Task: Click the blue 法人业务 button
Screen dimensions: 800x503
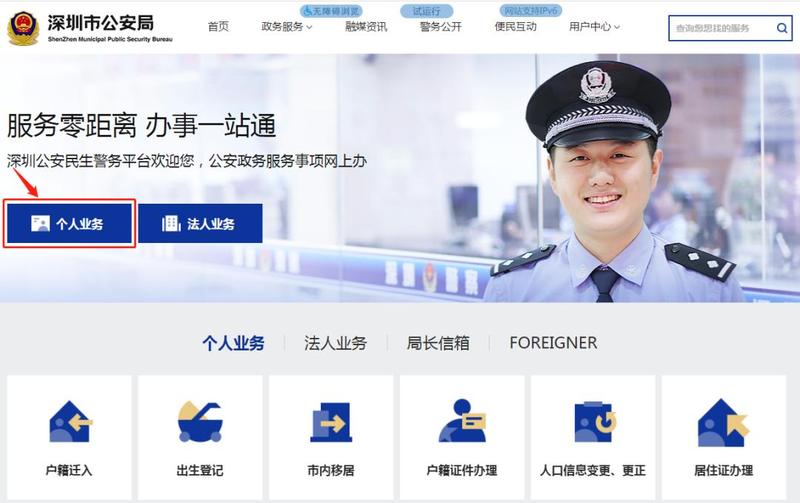Action: tap(200, 223)
